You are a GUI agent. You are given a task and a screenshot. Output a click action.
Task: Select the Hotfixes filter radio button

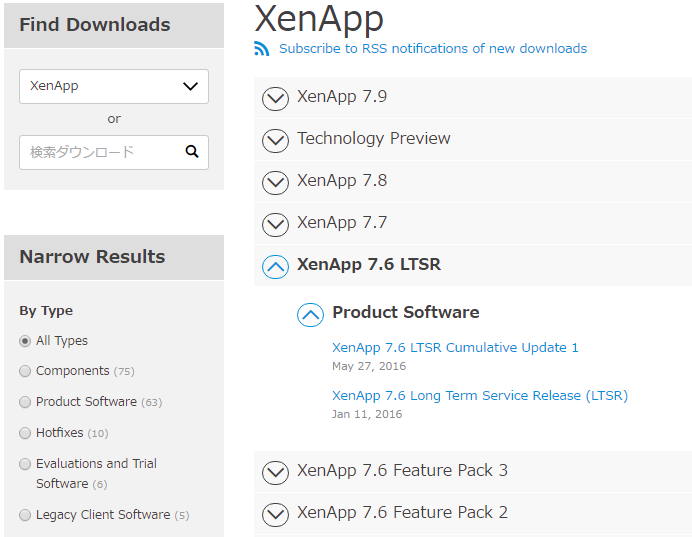tap(25, 433)
